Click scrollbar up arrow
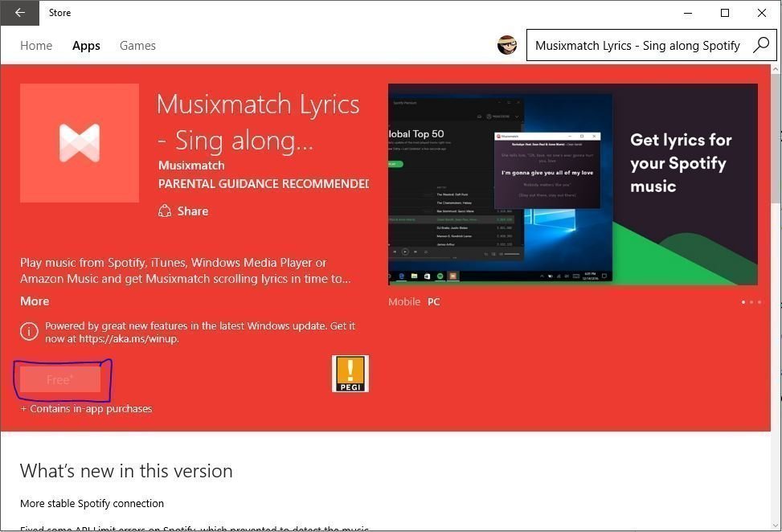Viewport: 782px width, 532px height. 776,69
